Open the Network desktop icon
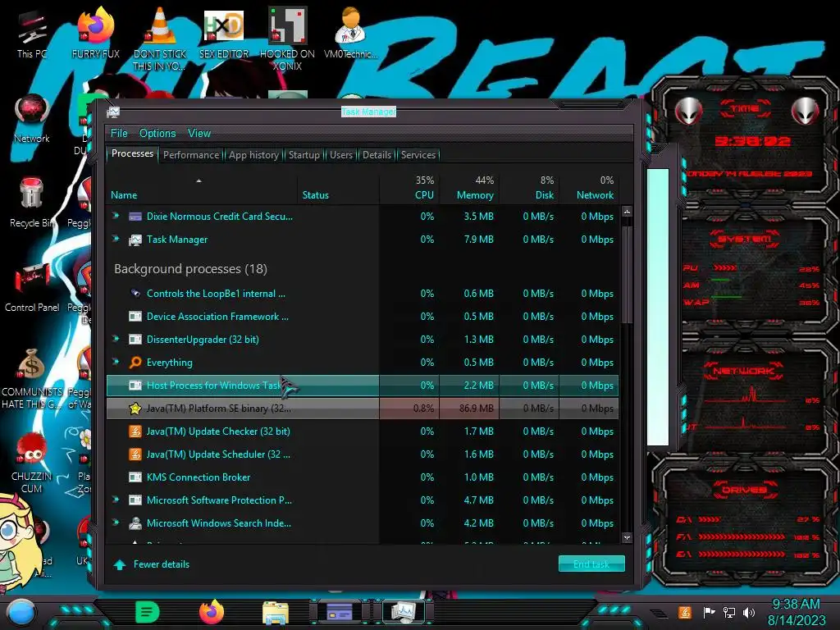 tap(32, 119)
